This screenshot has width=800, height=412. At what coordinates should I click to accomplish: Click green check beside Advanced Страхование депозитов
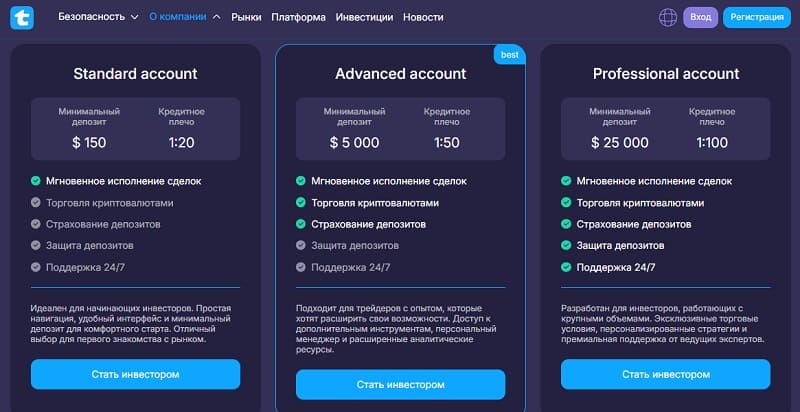click(301, 224)
